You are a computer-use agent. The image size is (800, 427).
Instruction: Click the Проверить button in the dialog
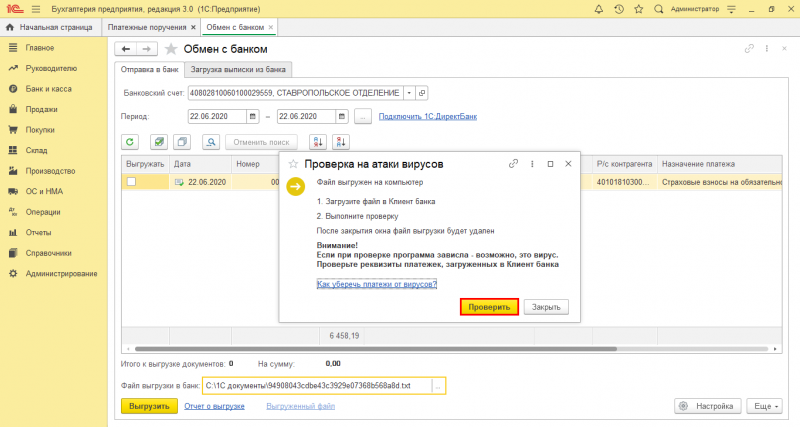(x=489, y=307)
